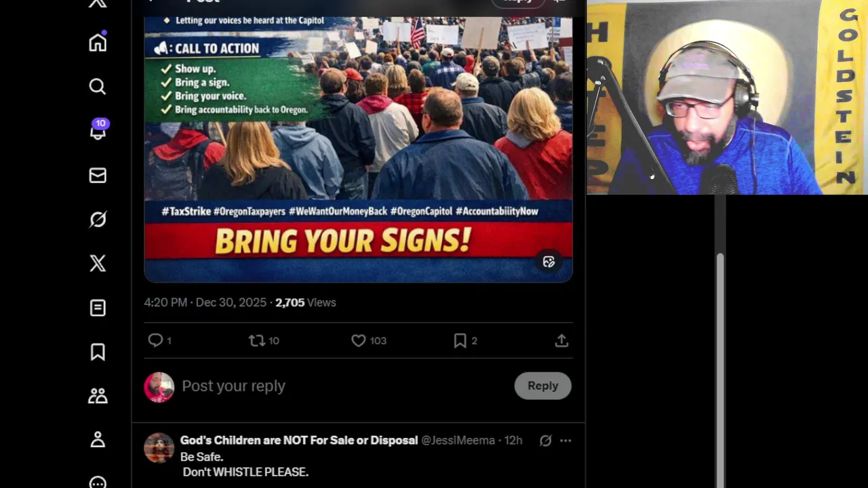Open the Home icon in sidebar
The width and height of the screenshot is (868, 488).
[x=98, y=43]
